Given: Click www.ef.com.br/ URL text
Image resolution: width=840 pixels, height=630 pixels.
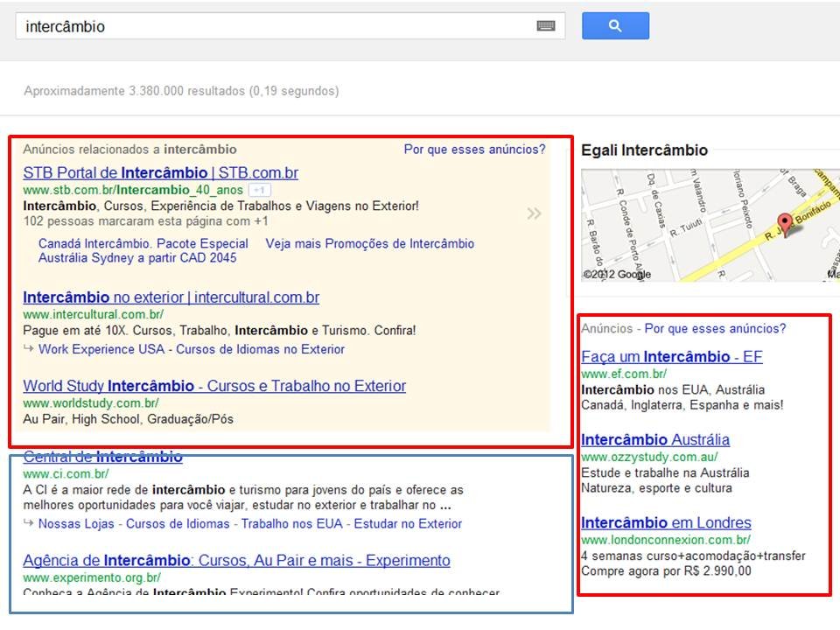Looking at the screenshot, I should click(x=624, y=374).
